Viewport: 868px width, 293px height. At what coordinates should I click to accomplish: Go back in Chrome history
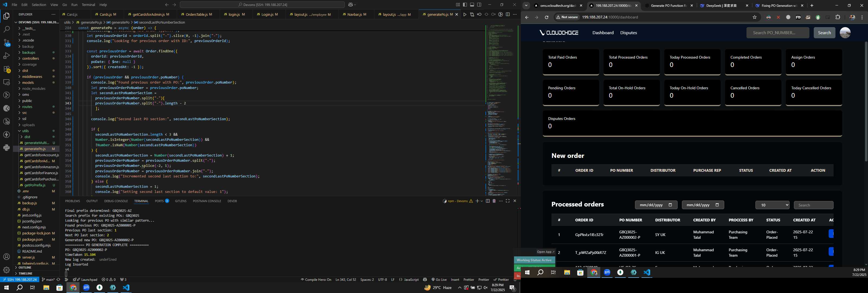tap(527, 17)
